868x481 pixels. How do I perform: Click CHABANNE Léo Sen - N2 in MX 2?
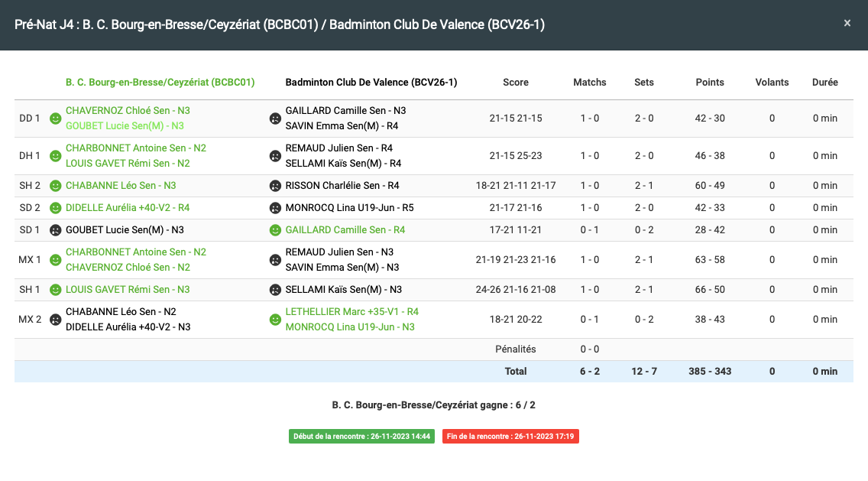coord(121,311)
